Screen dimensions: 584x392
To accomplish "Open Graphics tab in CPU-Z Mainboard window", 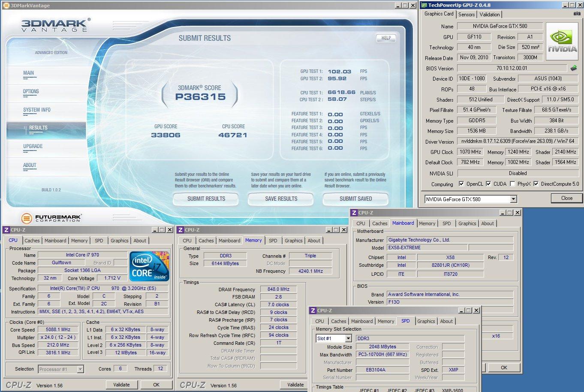I will click(x=467, y=223).
